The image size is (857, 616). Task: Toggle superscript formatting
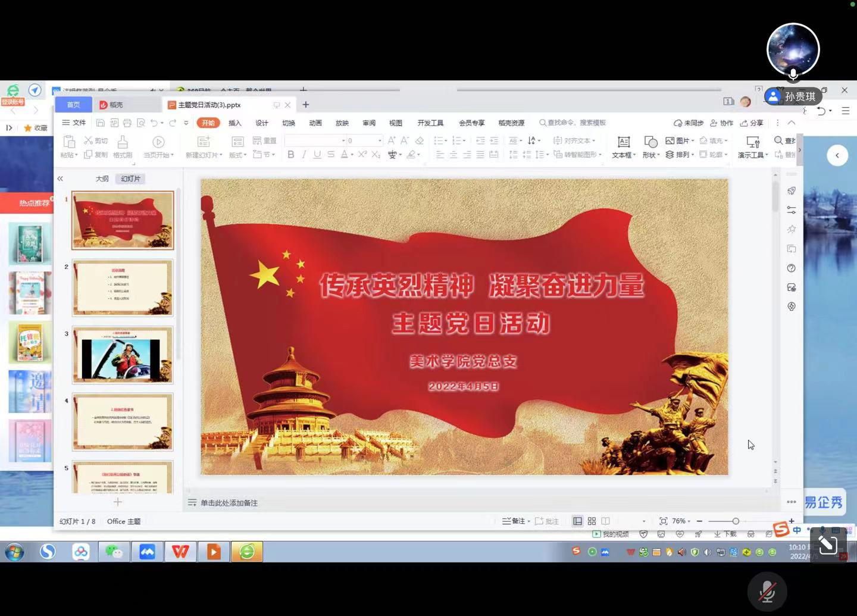pos(362,154)
